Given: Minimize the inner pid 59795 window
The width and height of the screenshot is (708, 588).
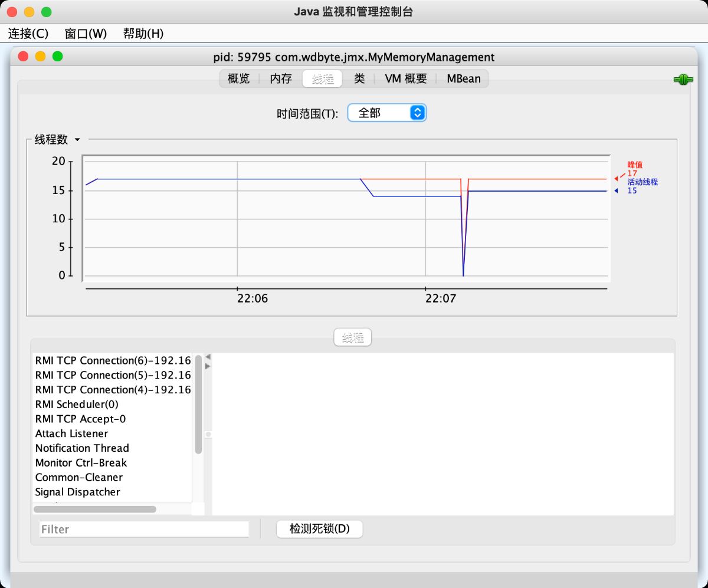Looking at the screenshot, I should tap(40, 57).
